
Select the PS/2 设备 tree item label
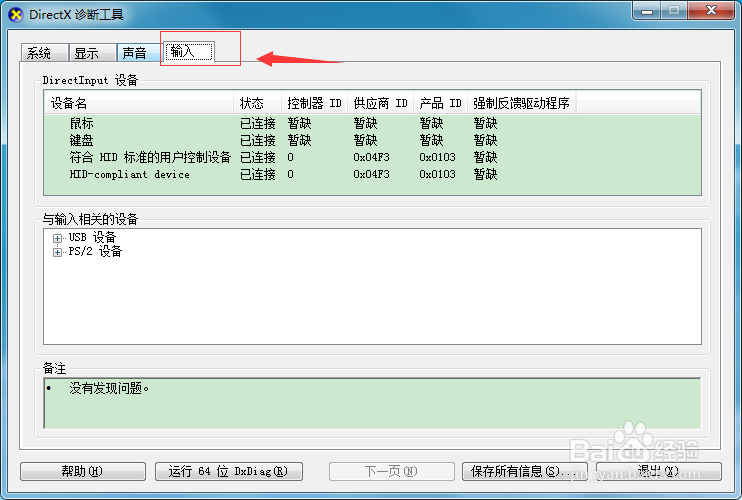point(95,251)
